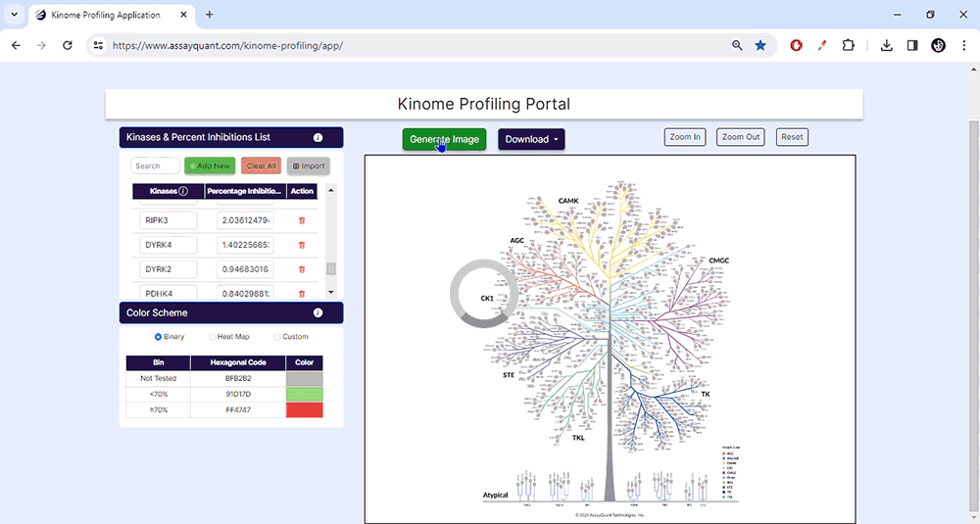Open the tab search chevron dropdown
The height and width of the screenshot is (524, 980).
tap(14, 15)
